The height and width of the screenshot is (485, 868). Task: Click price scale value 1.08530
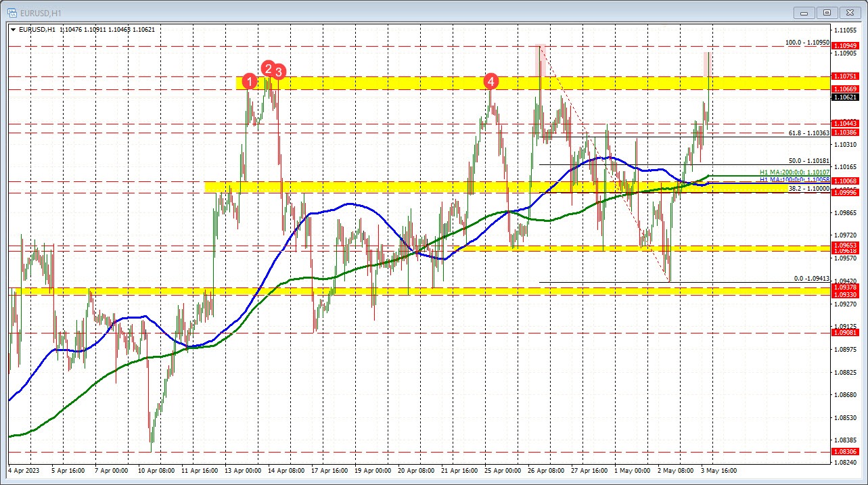click(x=847, y=417)
